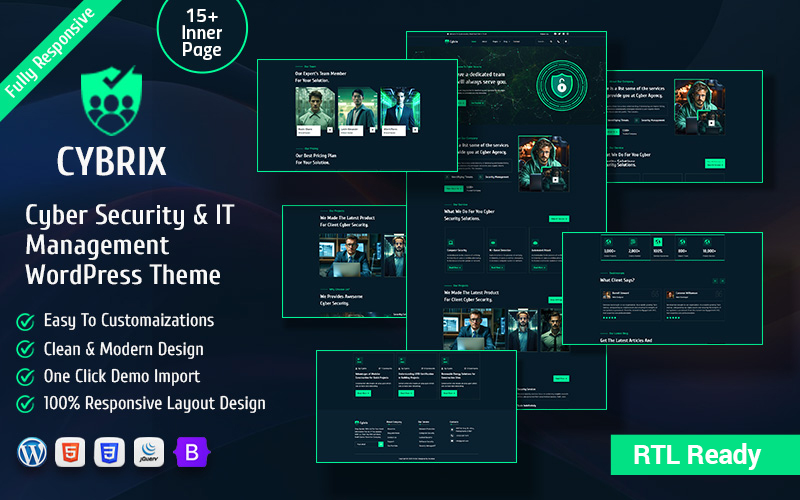Click the CSS3 badge icon
Screen dimensions: 800x500
tap(109, 452)
